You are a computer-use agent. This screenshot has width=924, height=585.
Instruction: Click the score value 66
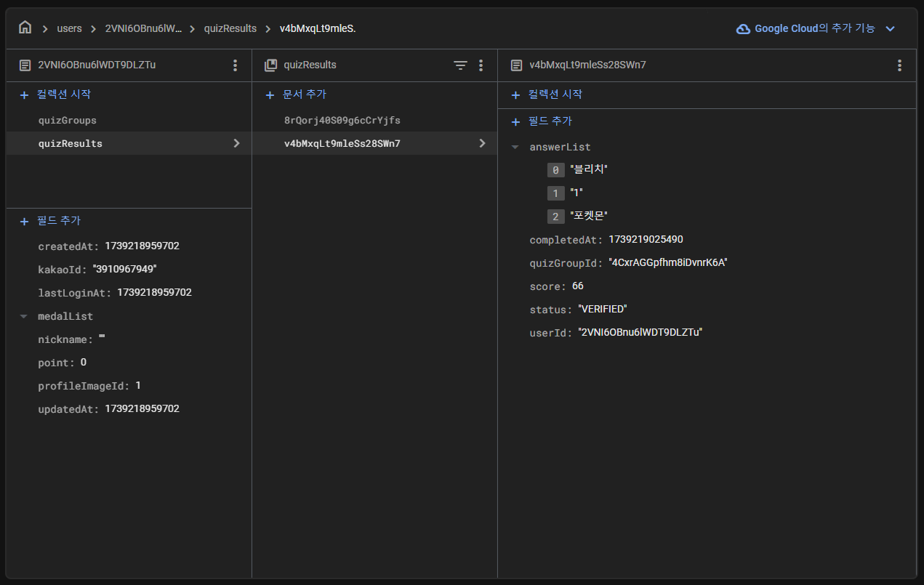point(578,286)
